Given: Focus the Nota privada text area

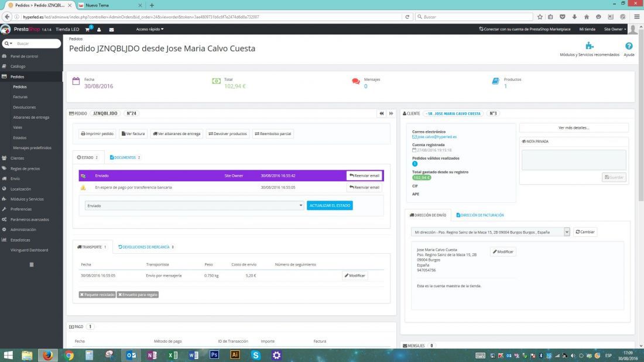Looking at the screenshot, I should 574,160.
